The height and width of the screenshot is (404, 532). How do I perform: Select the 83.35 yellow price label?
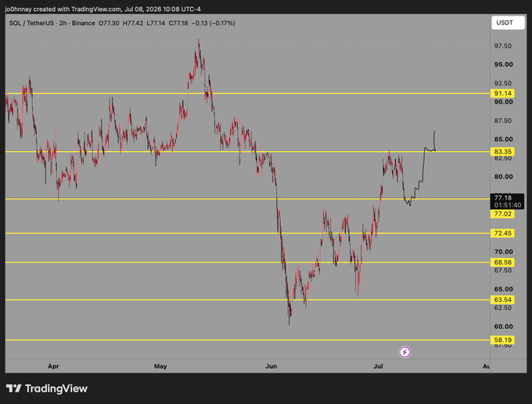tap(502, 151)
